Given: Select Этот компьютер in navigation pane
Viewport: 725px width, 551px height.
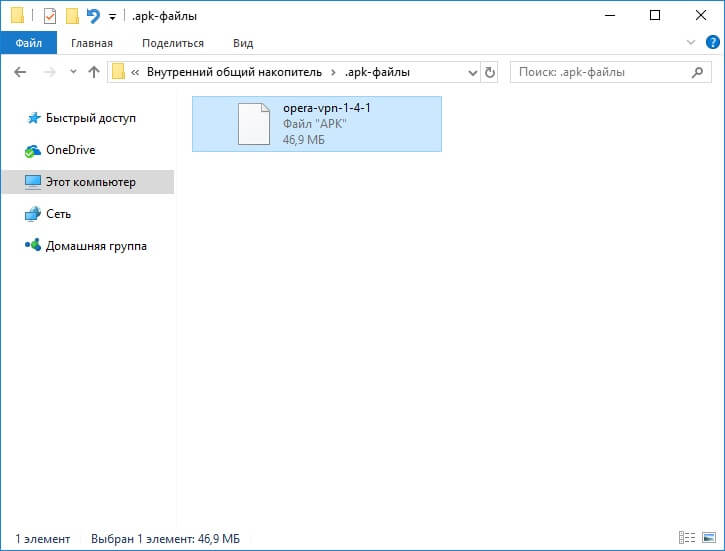Looking at the screenshot, I should 88,182.
